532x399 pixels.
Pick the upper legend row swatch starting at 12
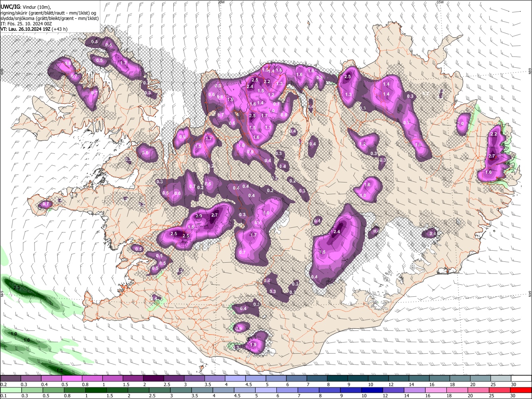click(399, 378)
